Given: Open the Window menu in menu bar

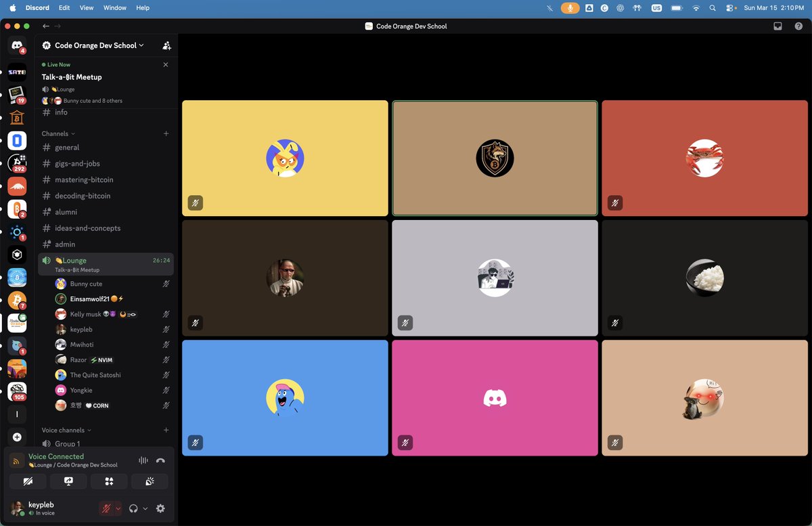Looking at the screenshot, I should (x=115, y=8).
